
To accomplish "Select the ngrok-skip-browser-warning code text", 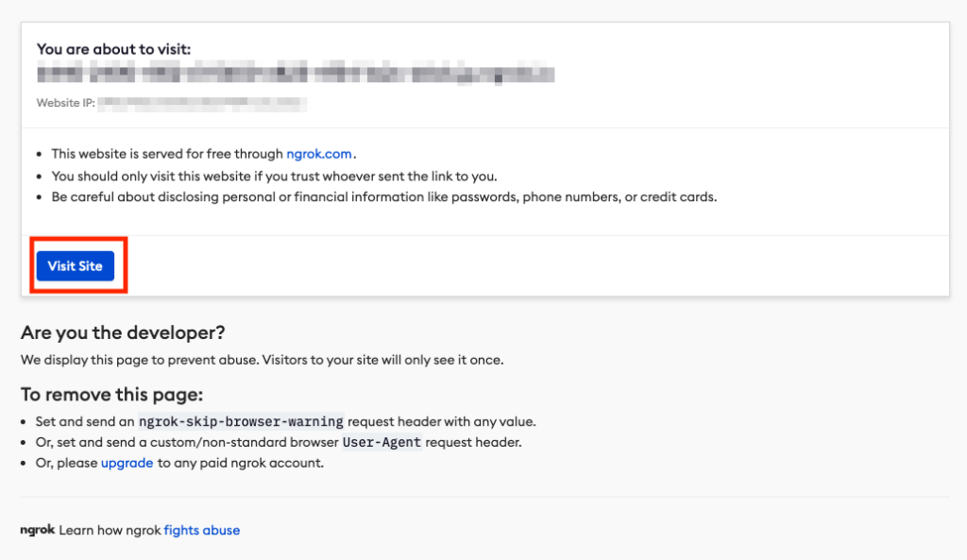I will pyautogui.click(x=241, y=421).
